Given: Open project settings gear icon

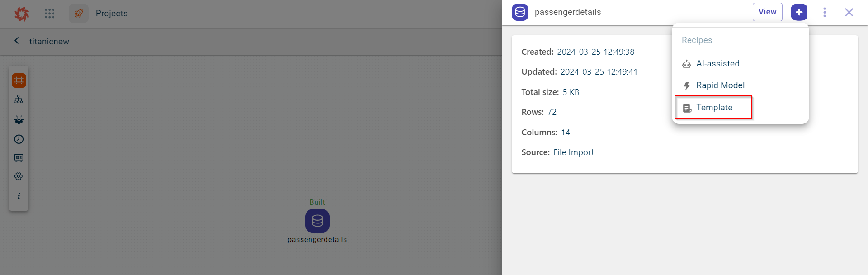Looking at the screenshot, I should (x=19, y=176).
